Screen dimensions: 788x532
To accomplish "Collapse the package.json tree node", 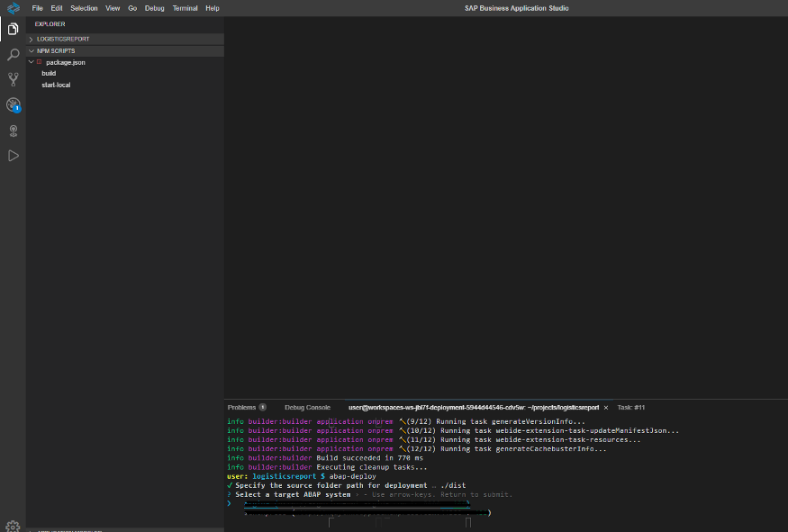I will click(32, 62).
